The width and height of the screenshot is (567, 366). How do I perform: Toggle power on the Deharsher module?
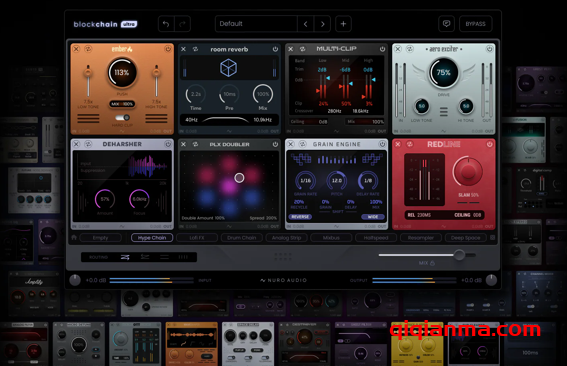coord(168,144)
